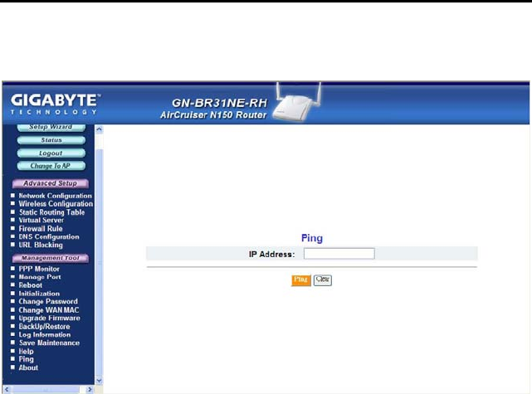Open the Status page button
The height and width of the screenshot is (394, 532).
51,140
